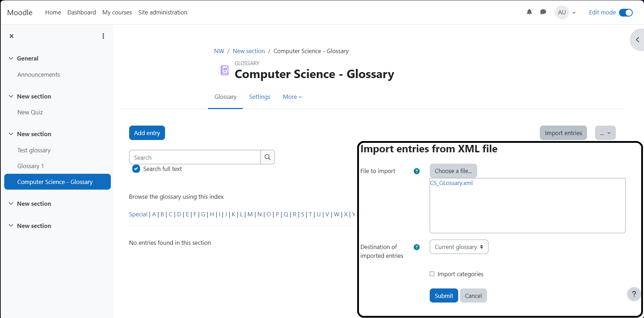
Task: Close the course index drawer
Action: [x=12, y=36]
